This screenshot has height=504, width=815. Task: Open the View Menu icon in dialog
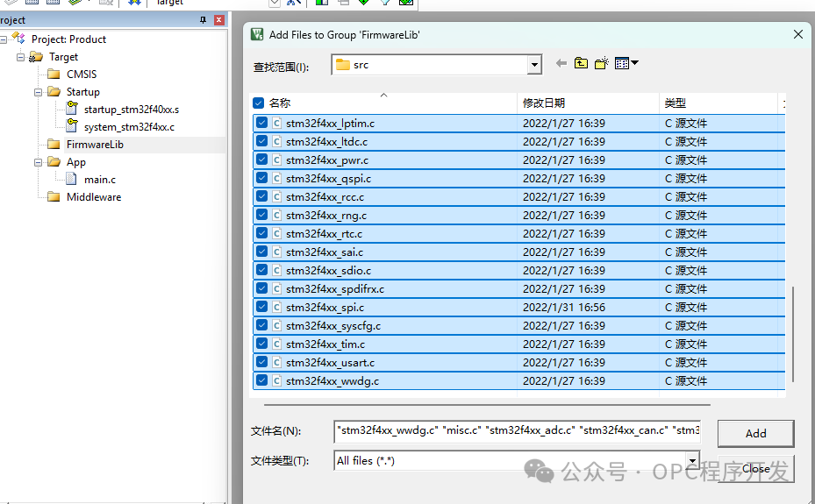pyautogui.click(x=622, y=63)
